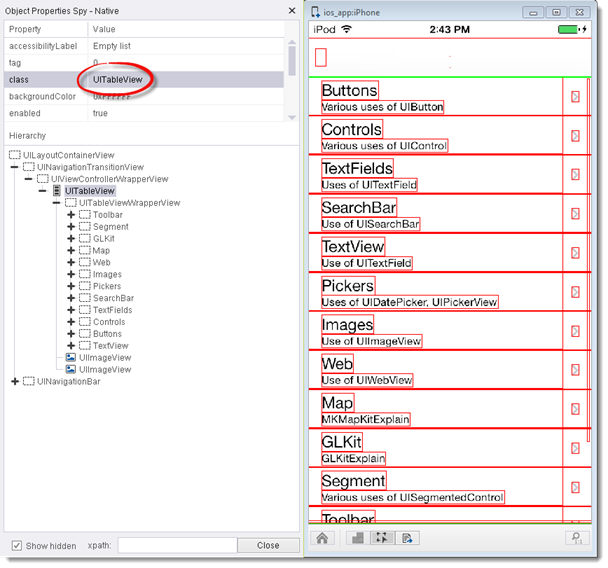Expand the SearchBar node in the hierarchy
The height and width of the screenshot is (568, 608).
71,298
